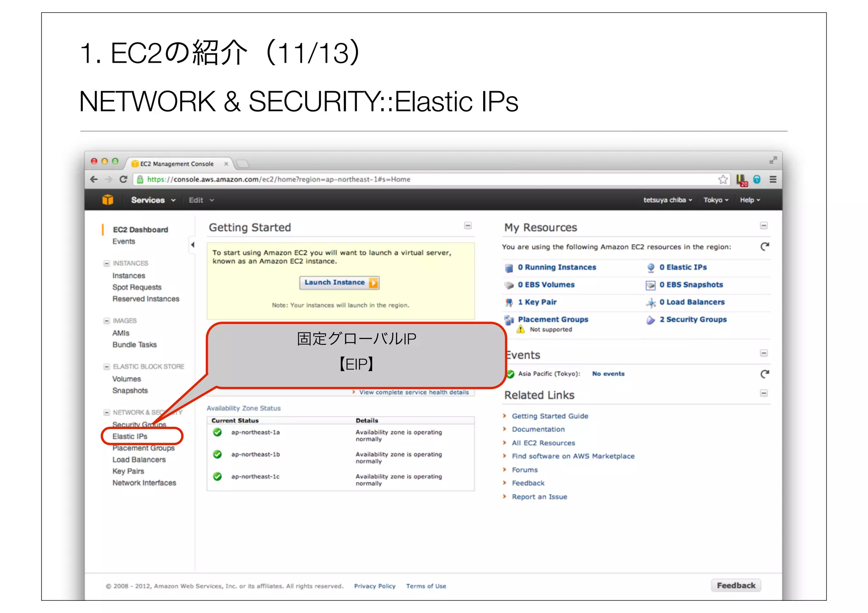Open Events in the sidebar
The height and width of the screenshot is (613, 868).
124,241
